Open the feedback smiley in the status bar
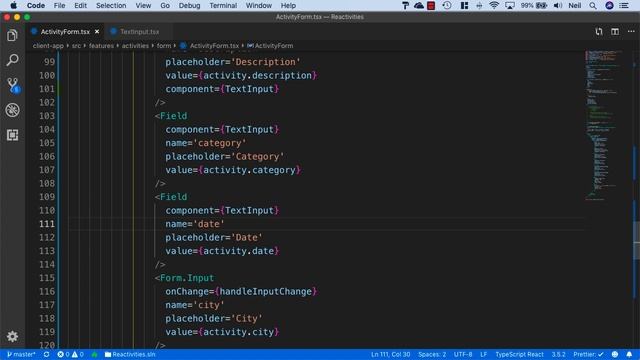This screenshot has height=360, width=640. pyautogui.click(x=615, y=354)
